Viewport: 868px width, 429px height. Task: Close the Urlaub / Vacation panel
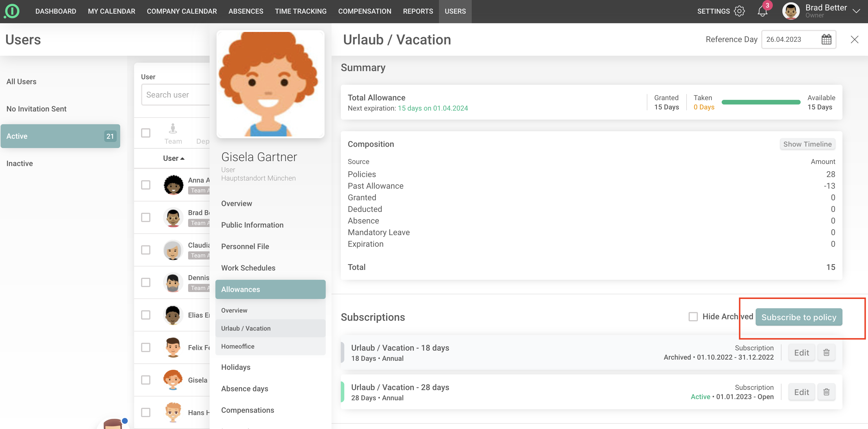pos(854,39)
